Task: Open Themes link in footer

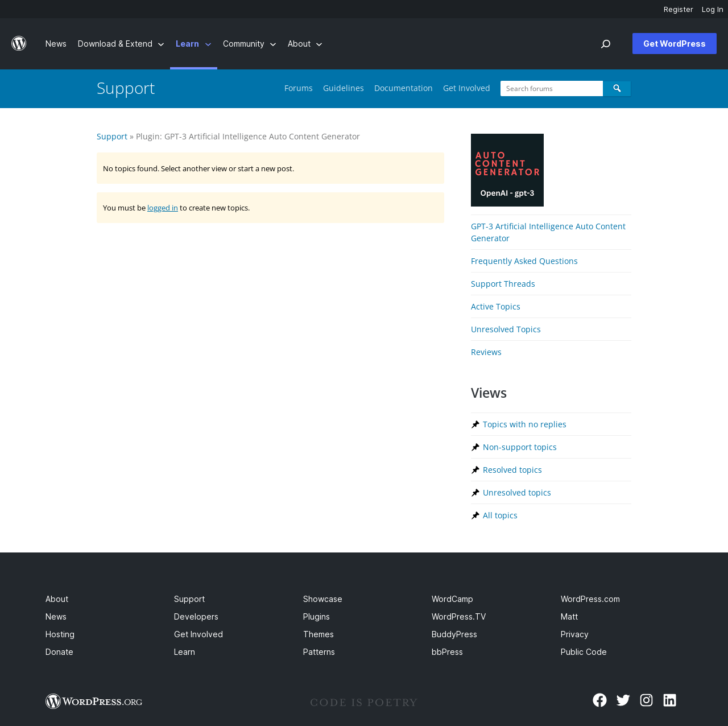Action: pyautogui.click(x=318, y=634)
